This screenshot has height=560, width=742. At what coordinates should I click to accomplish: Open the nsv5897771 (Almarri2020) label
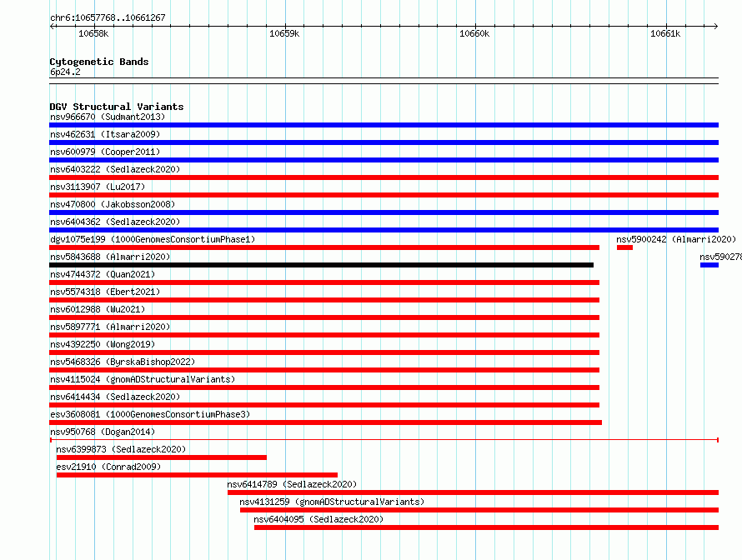pos(110,327)
